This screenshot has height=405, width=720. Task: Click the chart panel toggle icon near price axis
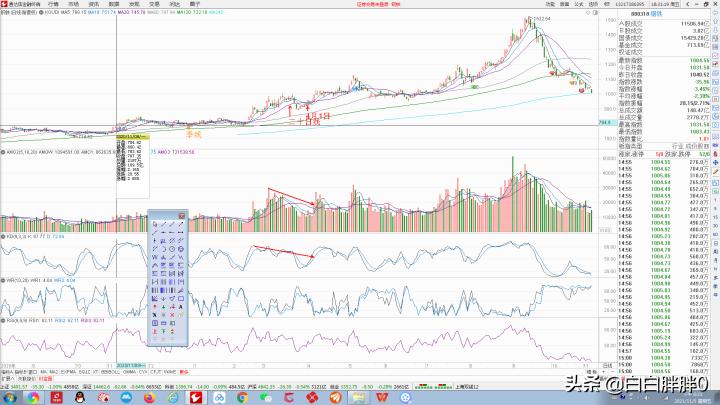click(596, 13)
